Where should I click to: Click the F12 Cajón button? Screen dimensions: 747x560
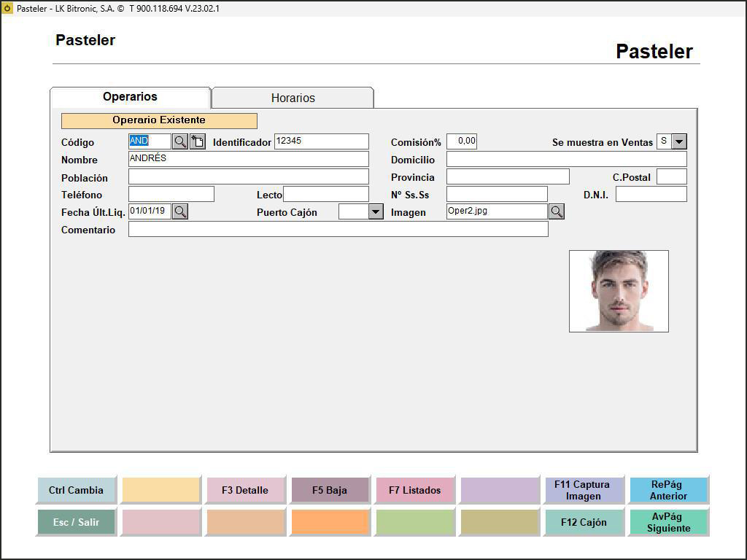point(584,522)
